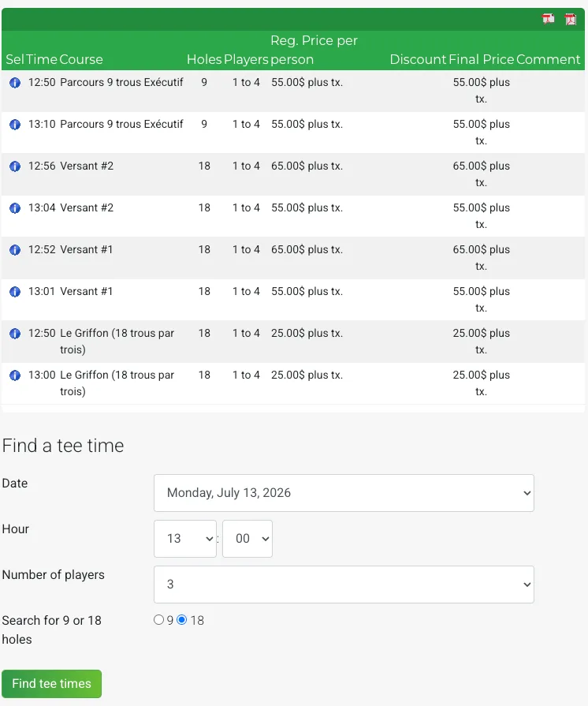Click the left PDF icon in green header
Image resolution: width=588 pixels, height=706 pixels.
point(548,20)
